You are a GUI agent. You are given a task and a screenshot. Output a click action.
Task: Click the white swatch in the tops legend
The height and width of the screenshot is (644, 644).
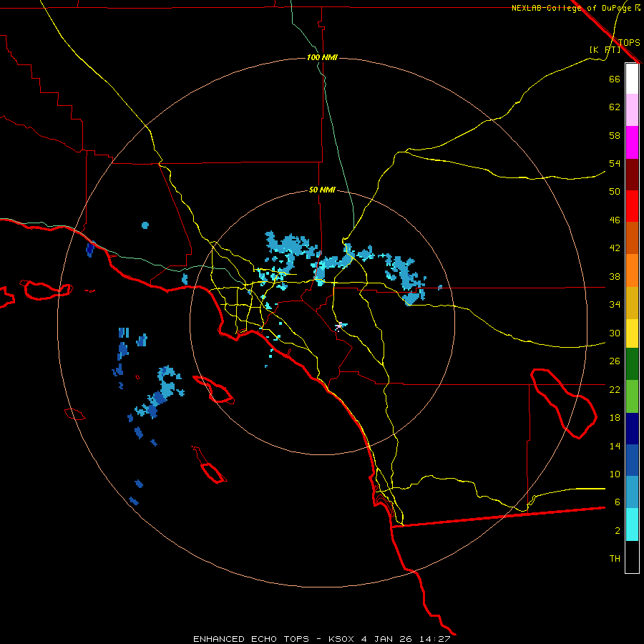point(632,79)
